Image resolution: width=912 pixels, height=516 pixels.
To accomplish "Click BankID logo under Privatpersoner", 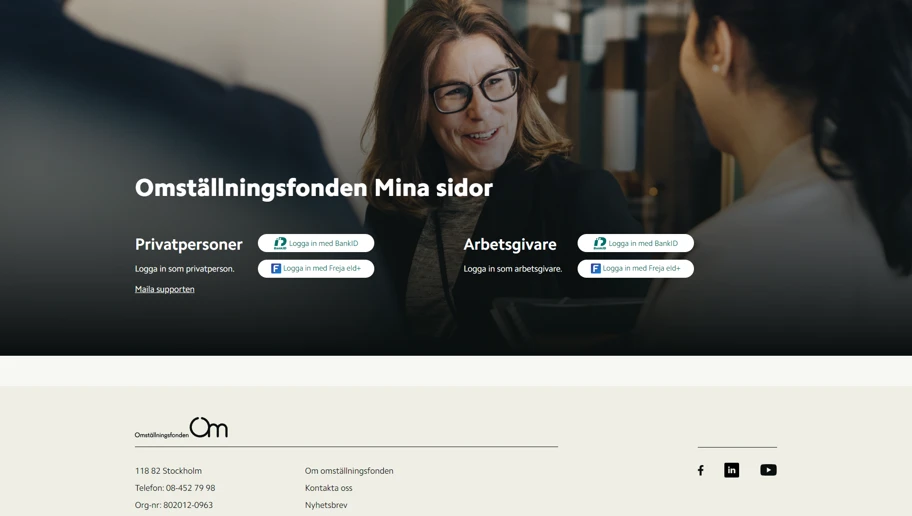I will click(280, 243).
